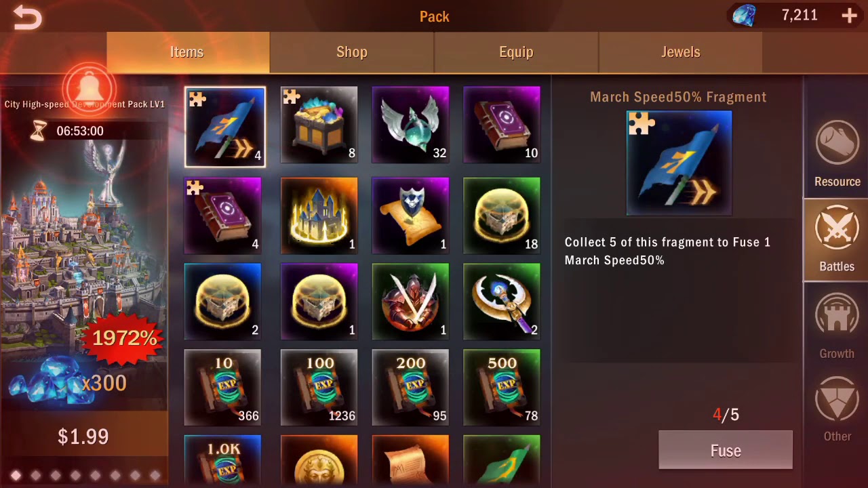Select the 500 EXP book item
868x488 pixels.
(502, 388)
